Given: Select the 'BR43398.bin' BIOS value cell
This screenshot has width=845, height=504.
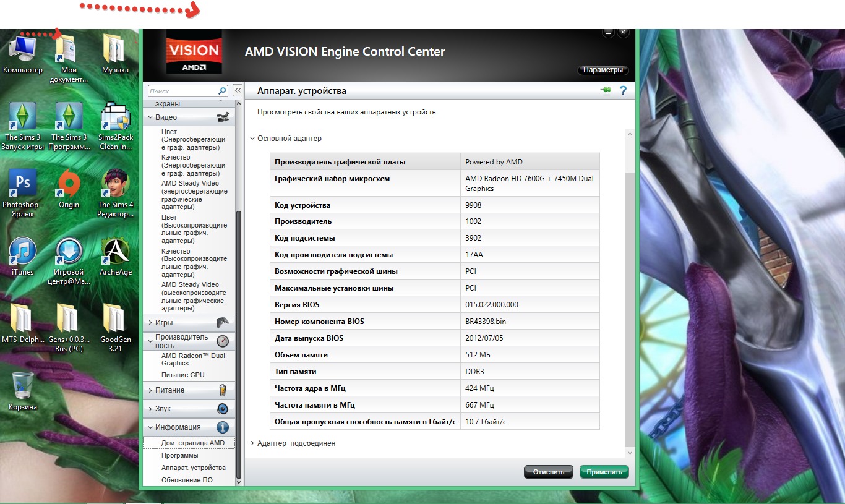Looking at the screenshot, I should coord(530,322).
